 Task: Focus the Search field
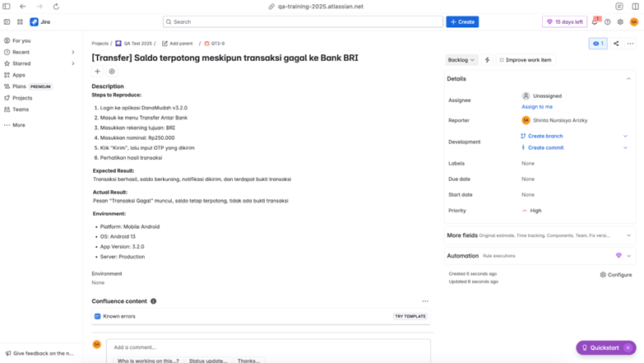pyautogui.click(x=303, y=21)
